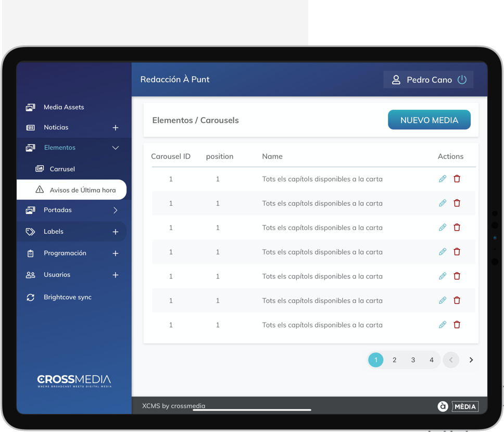504x432 pixels.
Task: Click the Labels tag icon in sidebar
Action: (x=31, y=232)
